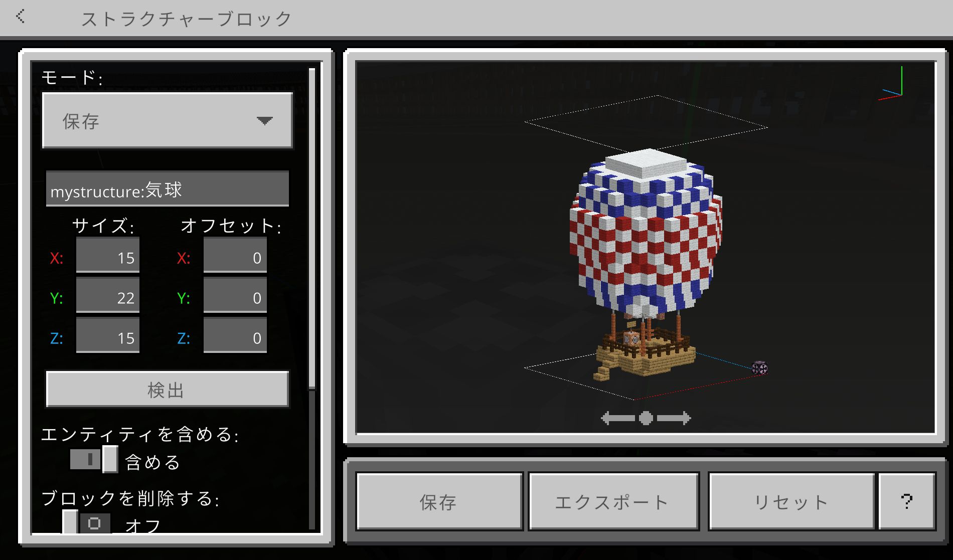Image resolution: width=953 pixels, height=560 pixels.
Task: Edit the オフセット Z field
Action: (235, 336)
